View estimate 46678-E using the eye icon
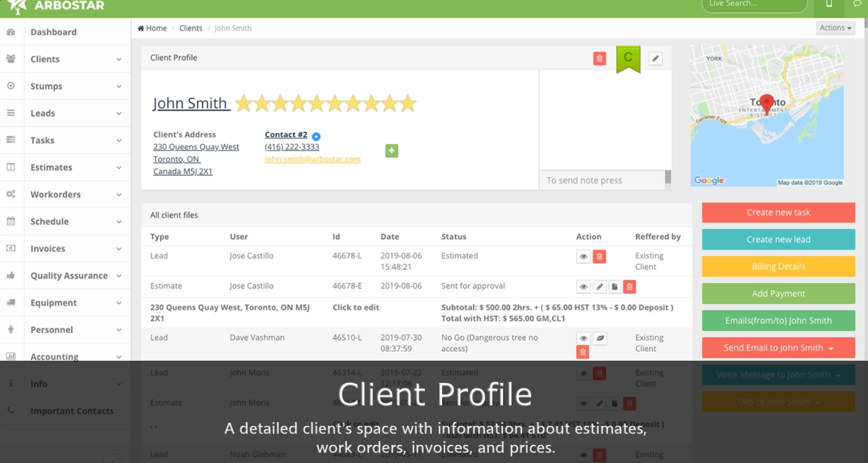This screenshot has height=463, width=868. coord(583,287)
